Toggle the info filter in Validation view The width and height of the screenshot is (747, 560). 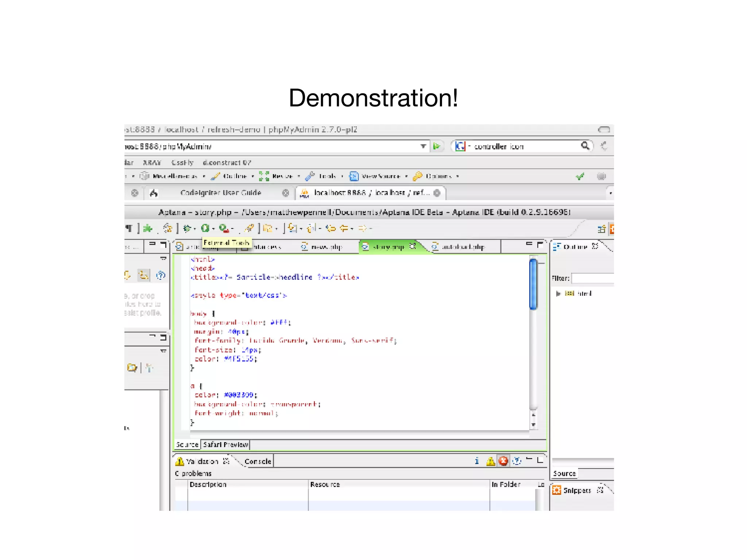(x=477, y=461)
